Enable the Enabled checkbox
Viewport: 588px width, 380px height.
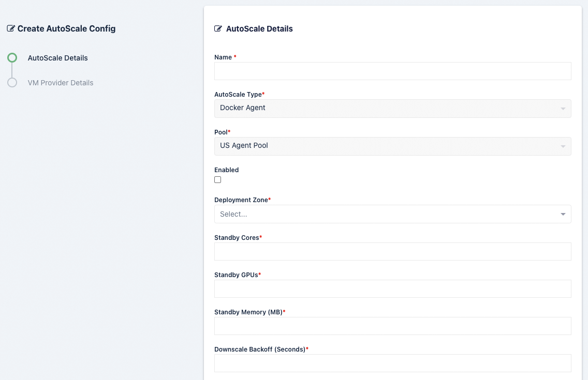click(218, 180)
